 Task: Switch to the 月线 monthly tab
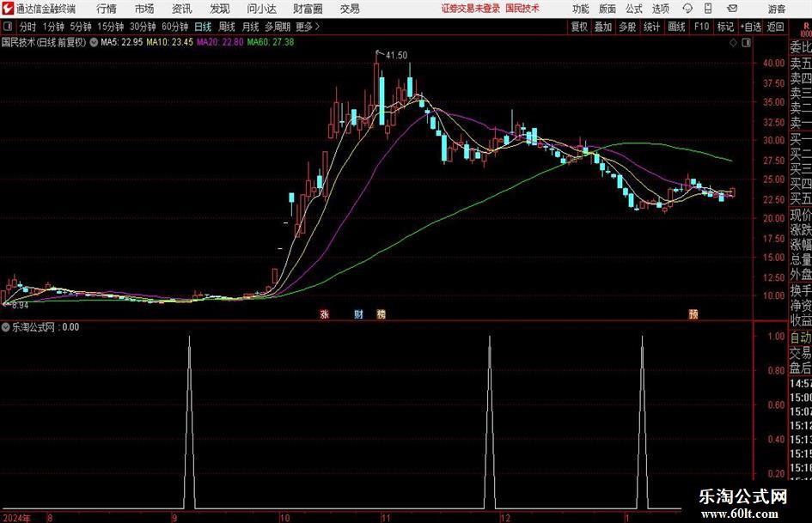coord(251,27)
